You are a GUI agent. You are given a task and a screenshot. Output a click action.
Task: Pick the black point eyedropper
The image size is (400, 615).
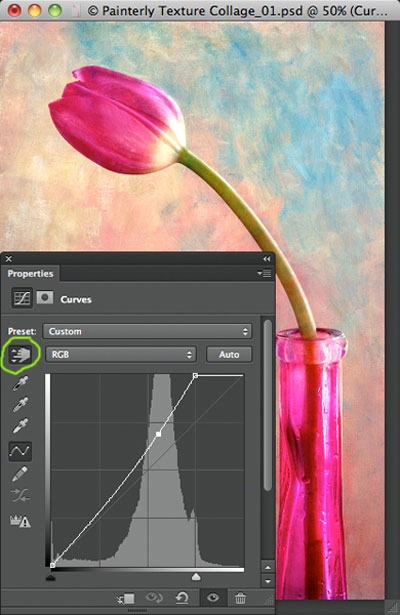tap(20, 383)
